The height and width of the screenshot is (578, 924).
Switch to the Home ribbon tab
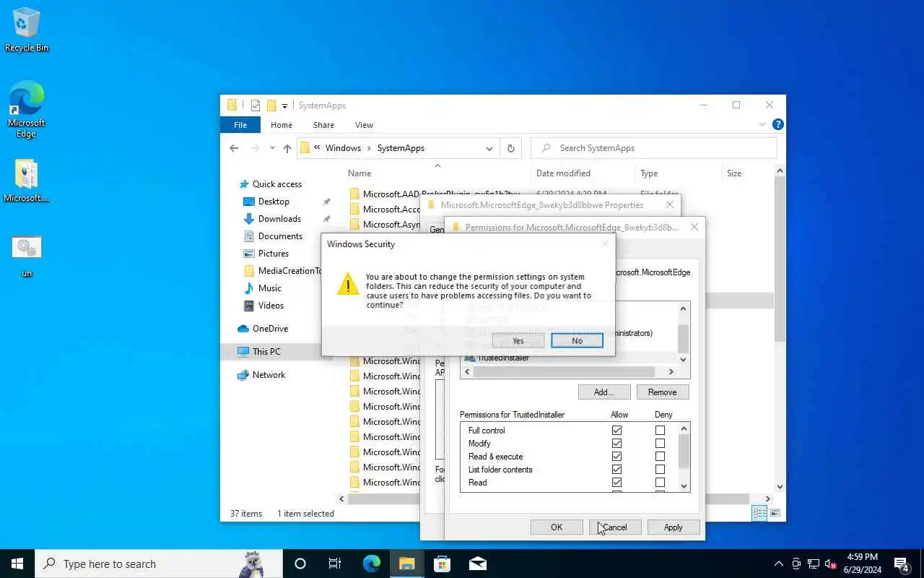tap(282, 125)
